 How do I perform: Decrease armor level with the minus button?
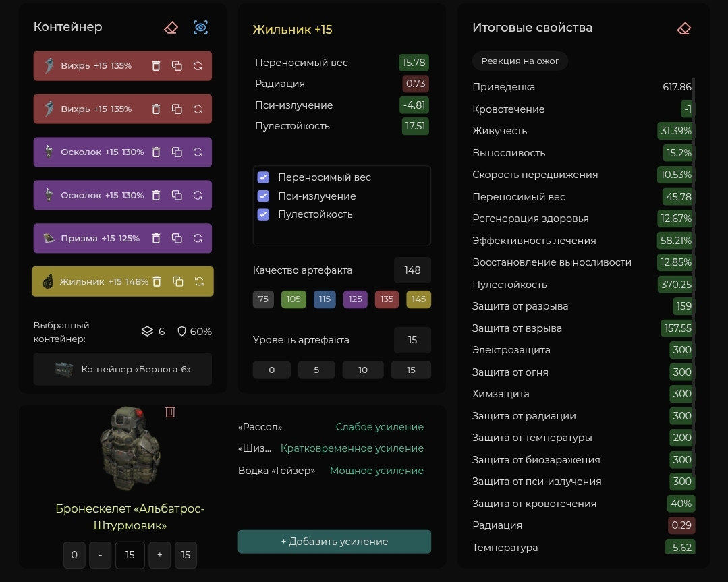(x=101, y=555)
